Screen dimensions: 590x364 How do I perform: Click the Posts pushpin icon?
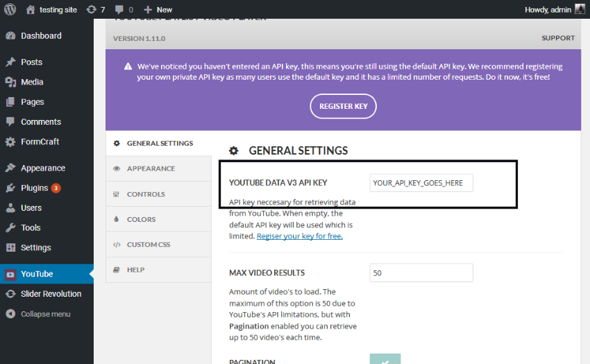(10, 62)
